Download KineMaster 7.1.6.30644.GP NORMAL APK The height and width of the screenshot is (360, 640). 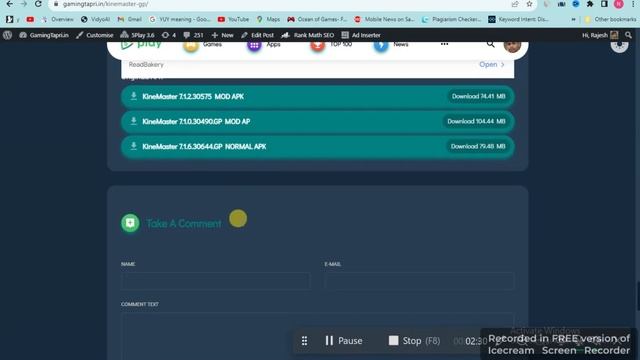point(318,147)
